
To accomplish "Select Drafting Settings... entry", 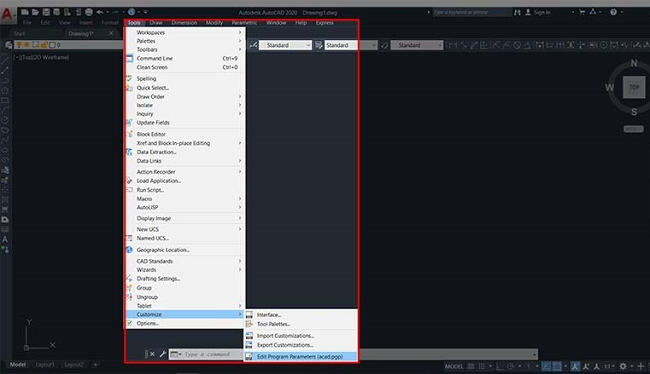I will tap(184, 279).
